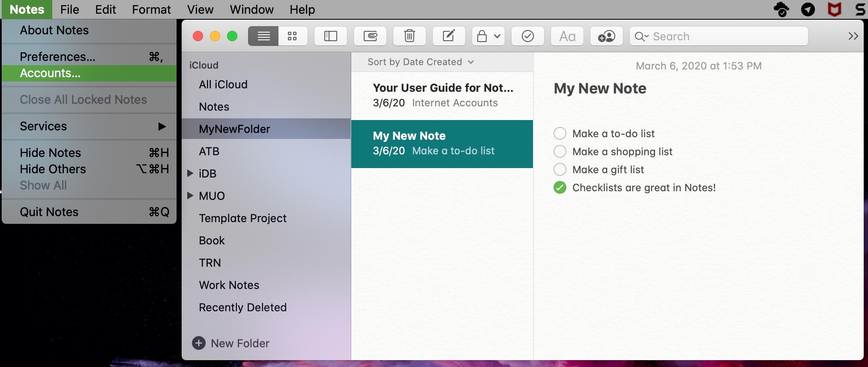
Task: Create a new note with compose icon
Action: click(x=449, y=36)
